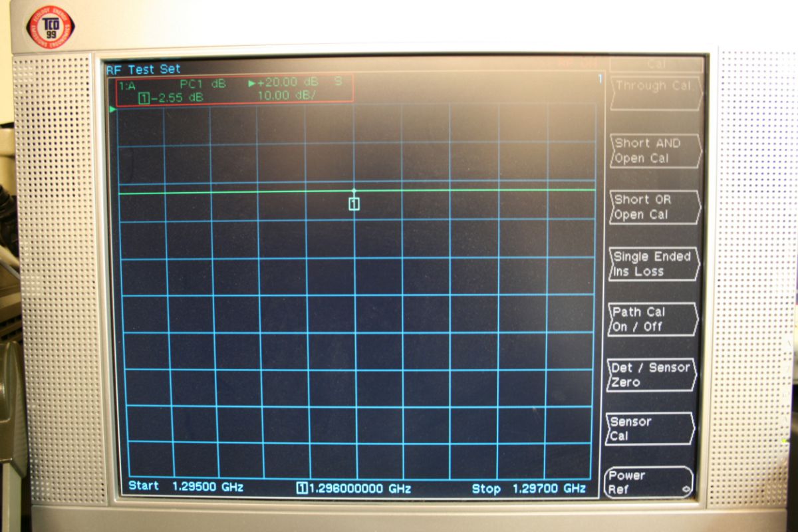Select the 1:A channel label in header
Screen dimensions: 798x532
[x=127, y=84]
